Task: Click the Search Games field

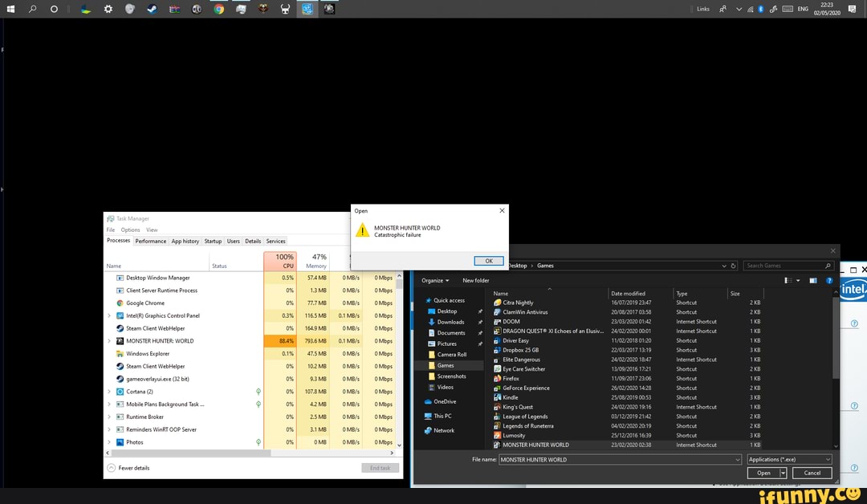Action: click(788, 266)
